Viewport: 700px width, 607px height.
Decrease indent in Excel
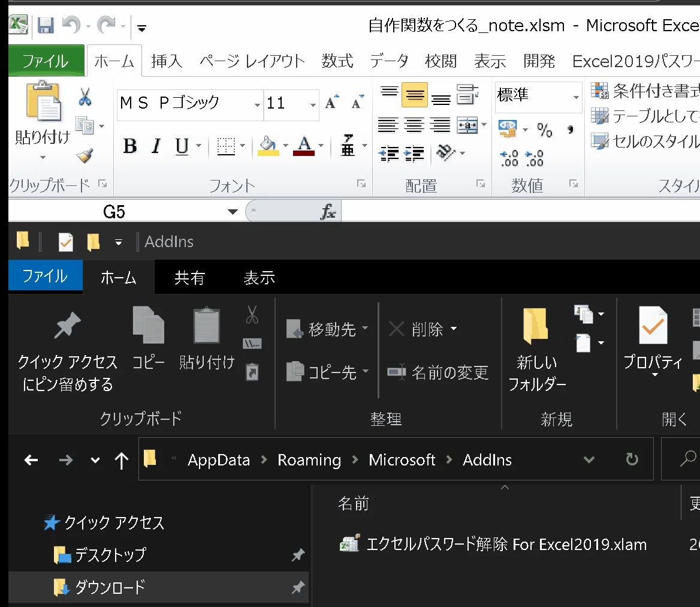[388, 154]
